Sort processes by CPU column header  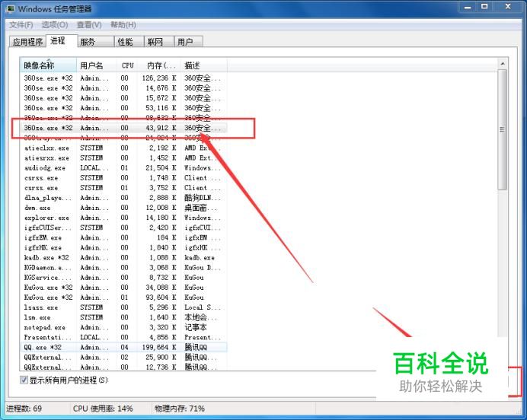click(127, 65)
